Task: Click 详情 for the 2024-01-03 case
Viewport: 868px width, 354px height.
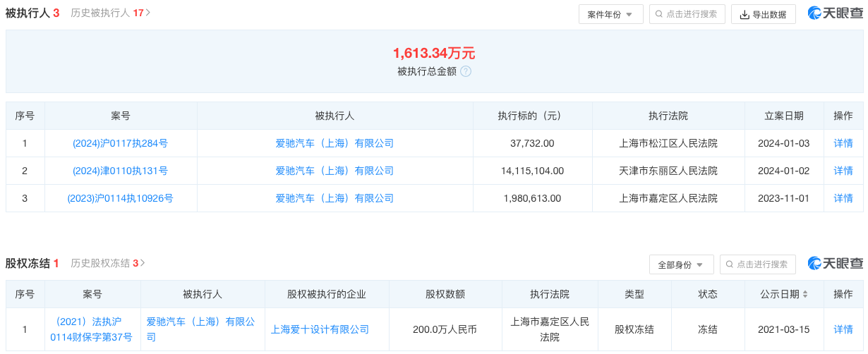Action: [843, 143]
